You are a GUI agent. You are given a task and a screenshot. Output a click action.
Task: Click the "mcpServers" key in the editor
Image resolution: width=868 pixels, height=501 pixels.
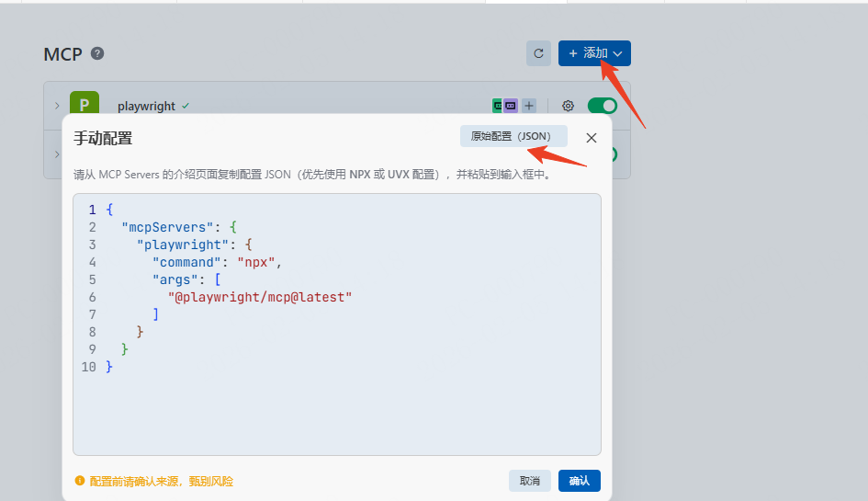[167, 227]
